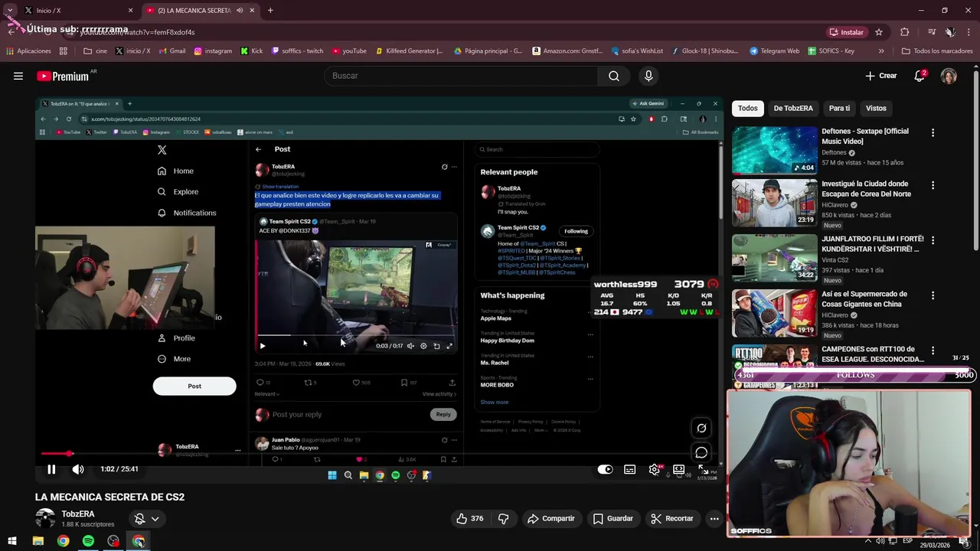
Task: Open the Aplicaciones apps shortcut
Action: tap(28, 51)
